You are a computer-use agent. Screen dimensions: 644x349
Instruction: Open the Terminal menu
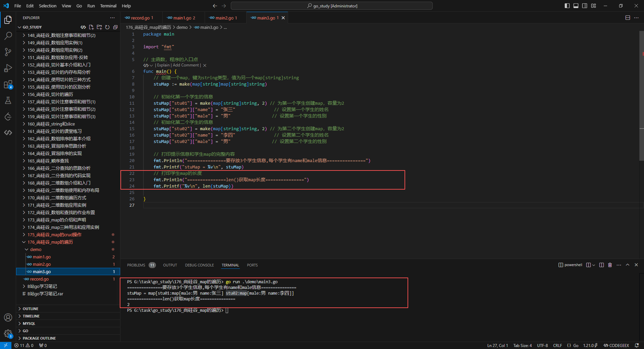[x=108, y=6]
